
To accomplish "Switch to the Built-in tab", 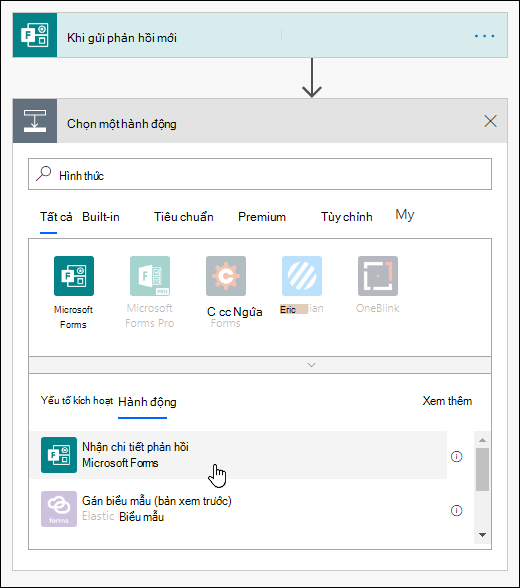I will 101,217.
